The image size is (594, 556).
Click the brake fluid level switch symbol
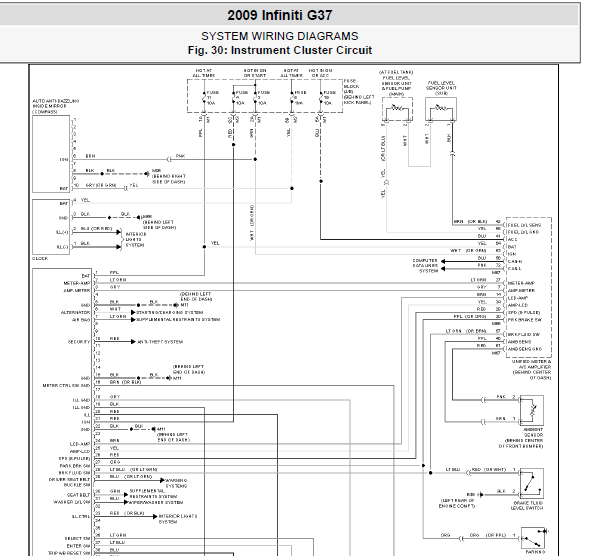[x=532, y=483]
